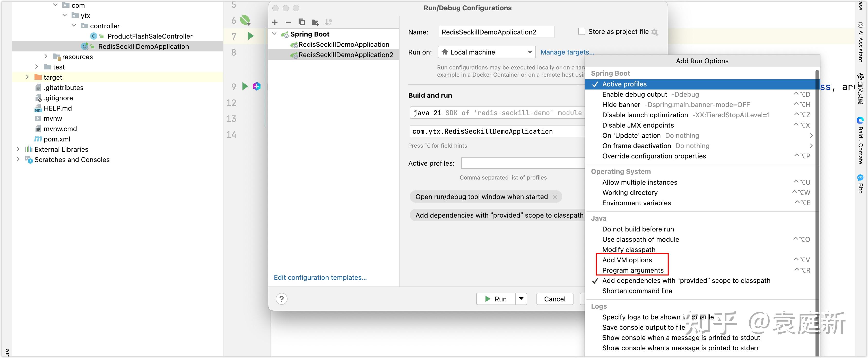Choose Program arguments from Add Run Options
Image resolution: width=868 pixels, height=358 pixels.
point(632,270)
